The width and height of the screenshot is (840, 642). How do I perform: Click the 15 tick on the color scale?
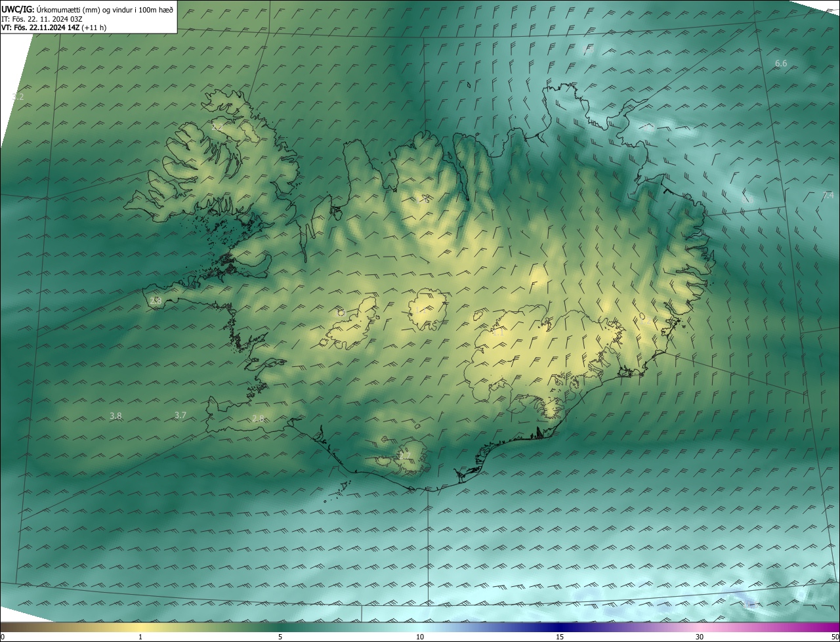click(560, 637)
